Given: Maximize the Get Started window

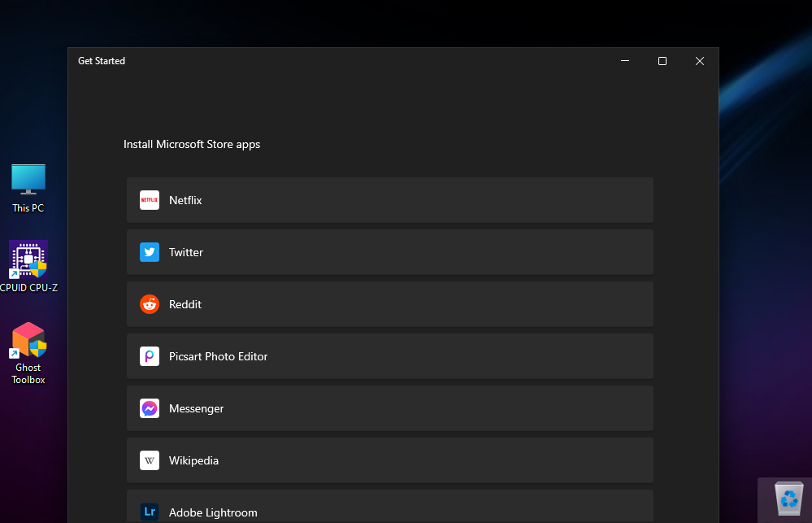Looking at the screenshot, I should (662, 61).
